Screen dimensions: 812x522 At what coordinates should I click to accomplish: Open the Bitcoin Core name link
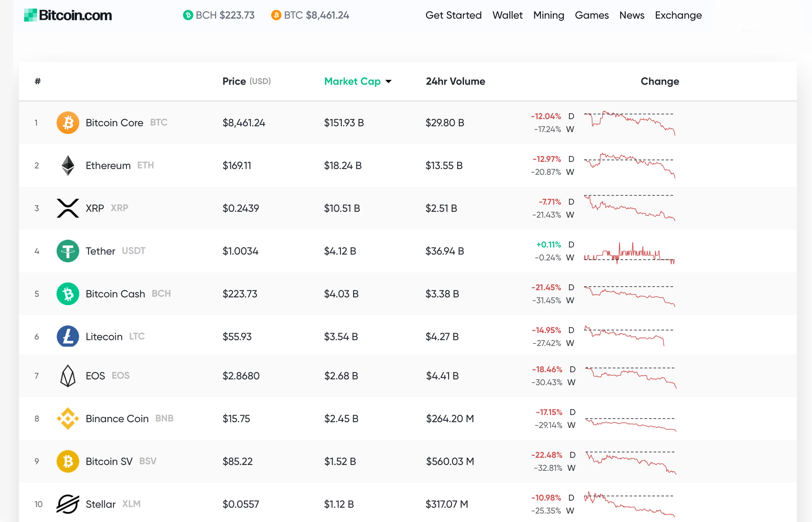pos(115,123)
